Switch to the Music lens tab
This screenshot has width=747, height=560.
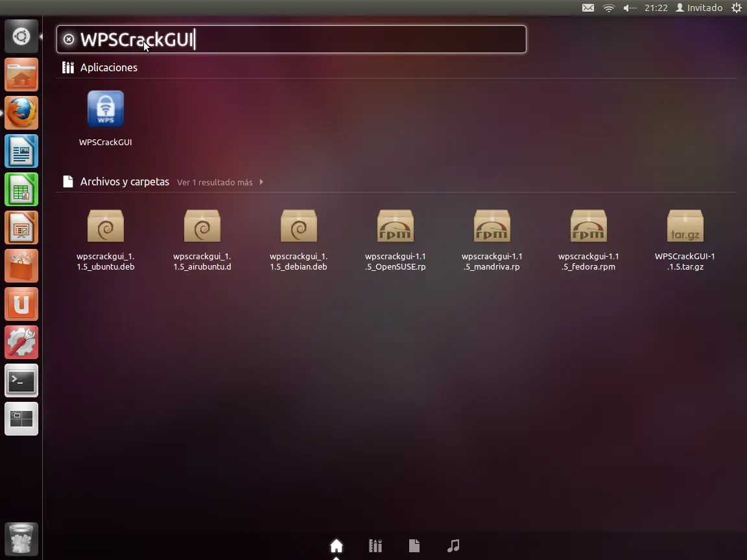453,546
